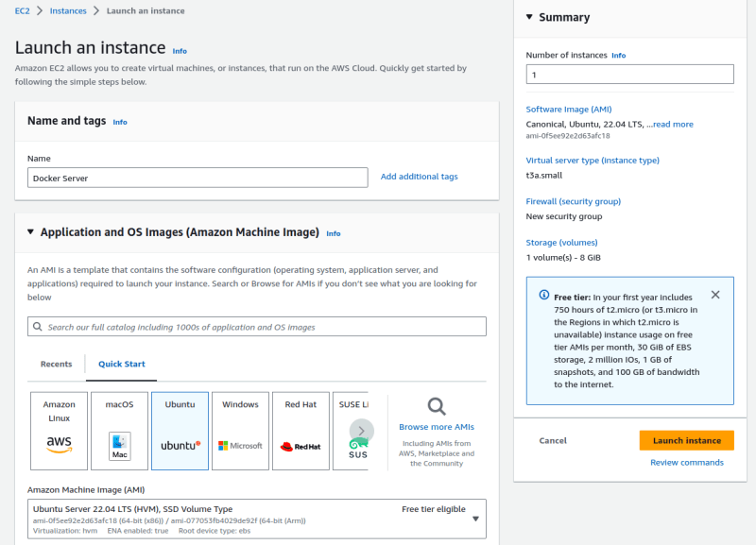Click the Free tier eligible label

pos(434,509)
